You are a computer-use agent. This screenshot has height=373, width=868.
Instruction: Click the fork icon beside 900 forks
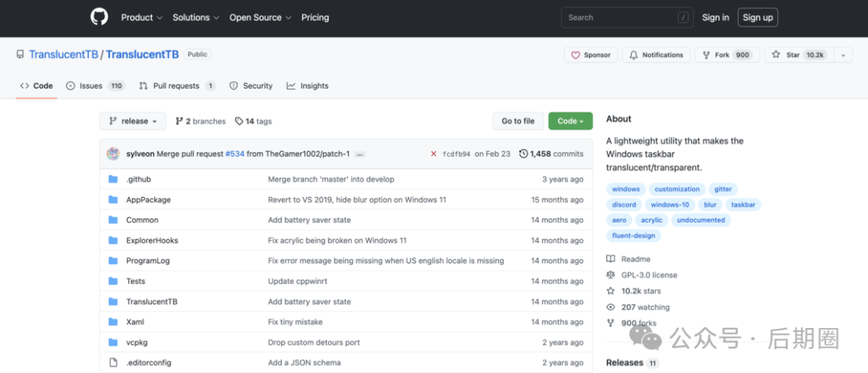tap(611, 323)
